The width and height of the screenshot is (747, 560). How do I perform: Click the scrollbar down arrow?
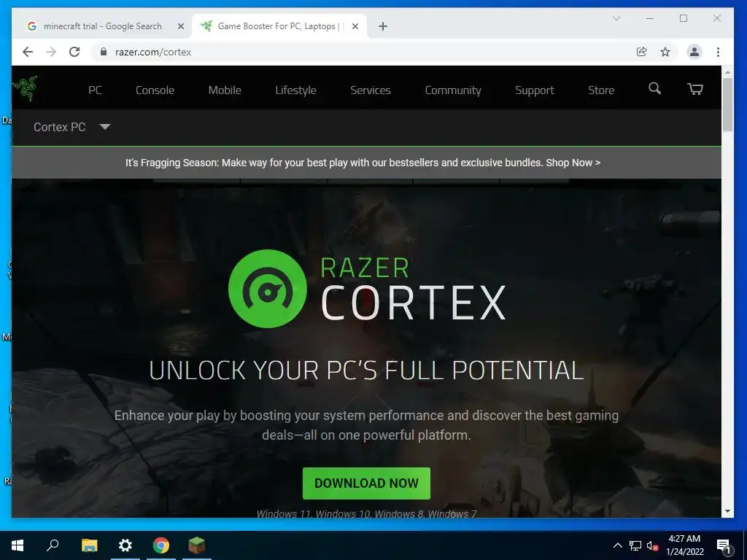[x=727, y=511]
